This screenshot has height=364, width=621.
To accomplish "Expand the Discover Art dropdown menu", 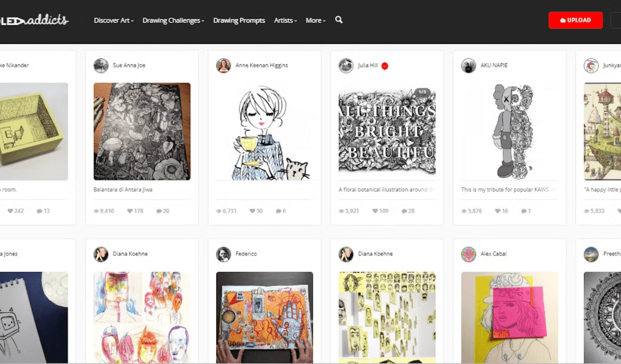I will pos(113,20).
